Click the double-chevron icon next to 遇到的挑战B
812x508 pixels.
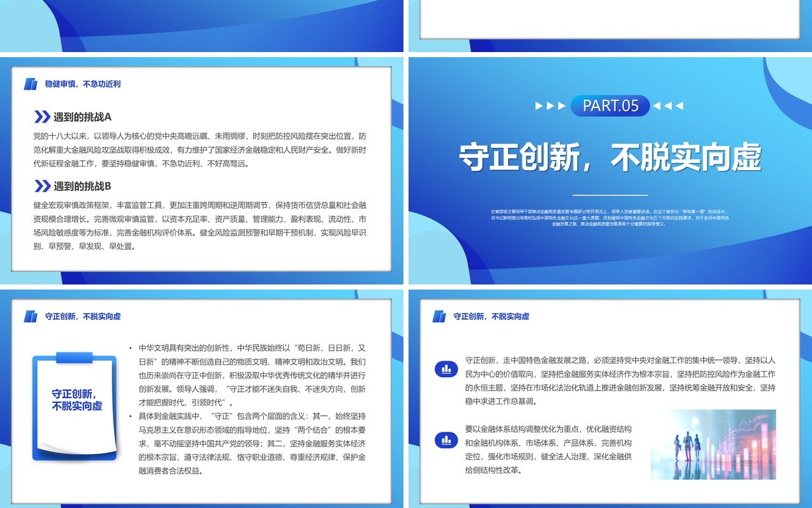42,186
